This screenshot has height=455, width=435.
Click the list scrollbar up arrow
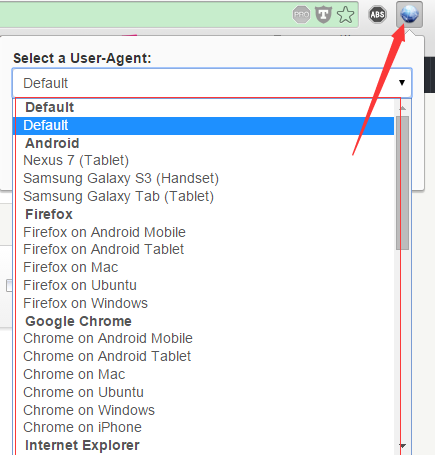point(403,108)
